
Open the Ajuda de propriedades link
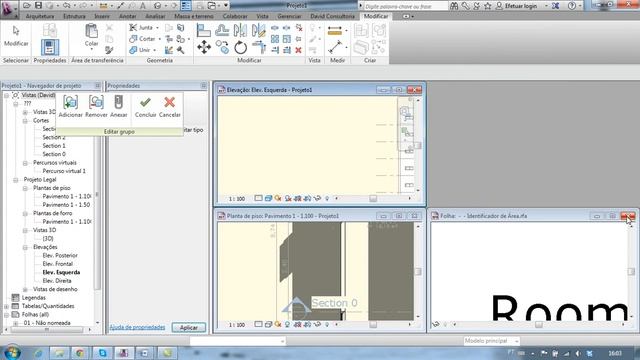[x=137, y=327]
